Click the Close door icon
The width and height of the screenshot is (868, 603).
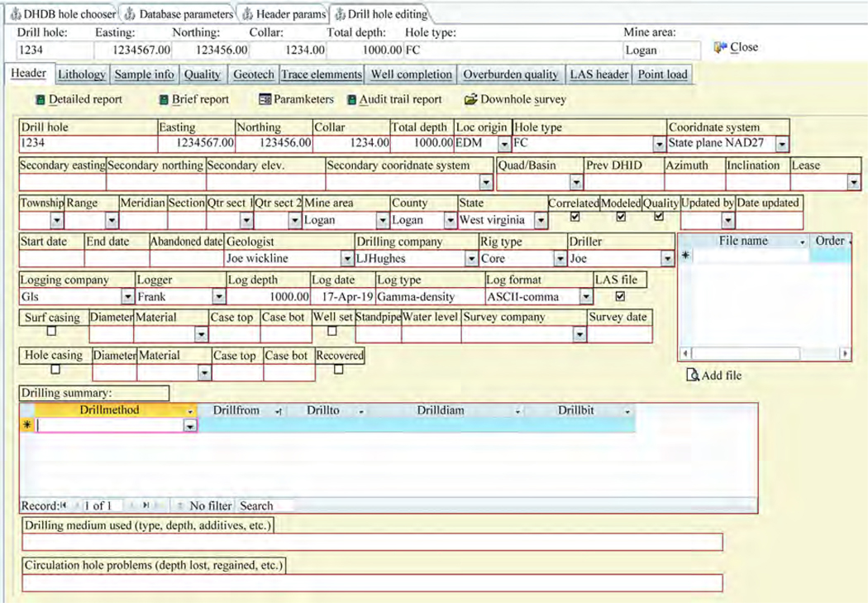[x=719, y=47]
